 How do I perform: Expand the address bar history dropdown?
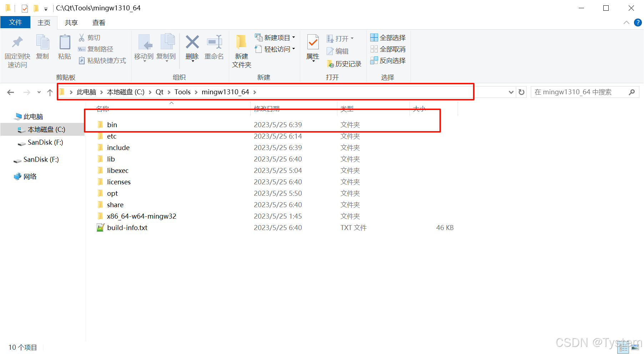coord(511,92)
